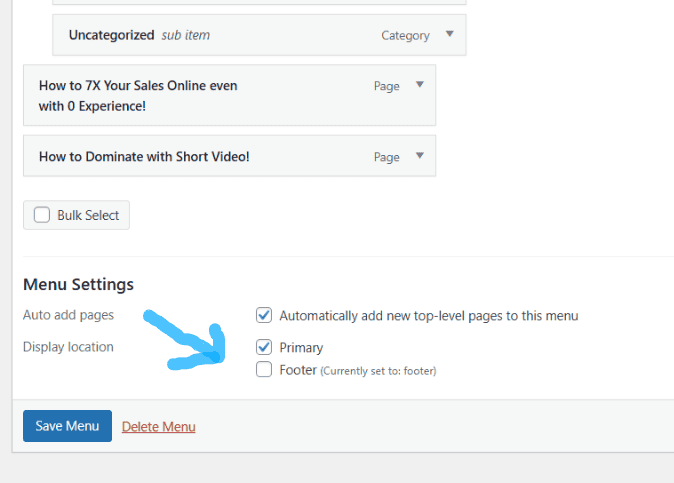The height and width of the screenshot is (483, 674).
Task: Tick the Bulk Select checkbox
Action: click(42, 215)
